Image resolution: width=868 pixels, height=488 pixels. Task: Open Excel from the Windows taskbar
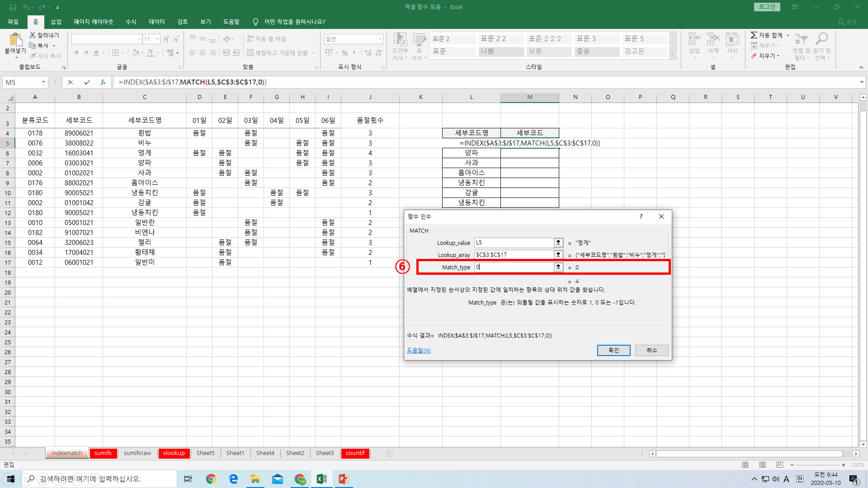(322, 479)
